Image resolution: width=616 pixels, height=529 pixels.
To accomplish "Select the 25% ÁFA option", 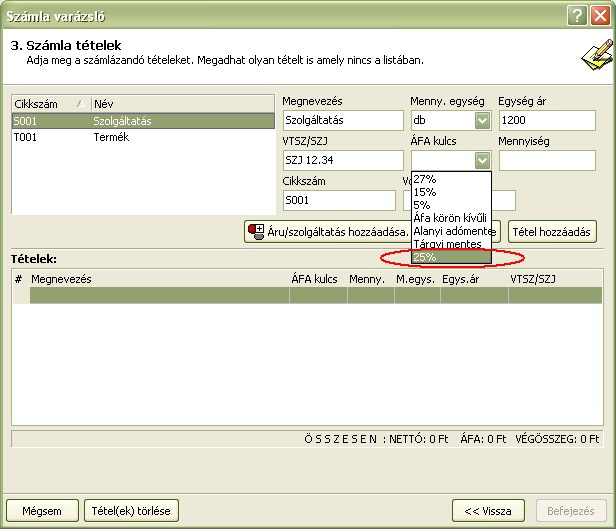I will click(x=424, y=257).
